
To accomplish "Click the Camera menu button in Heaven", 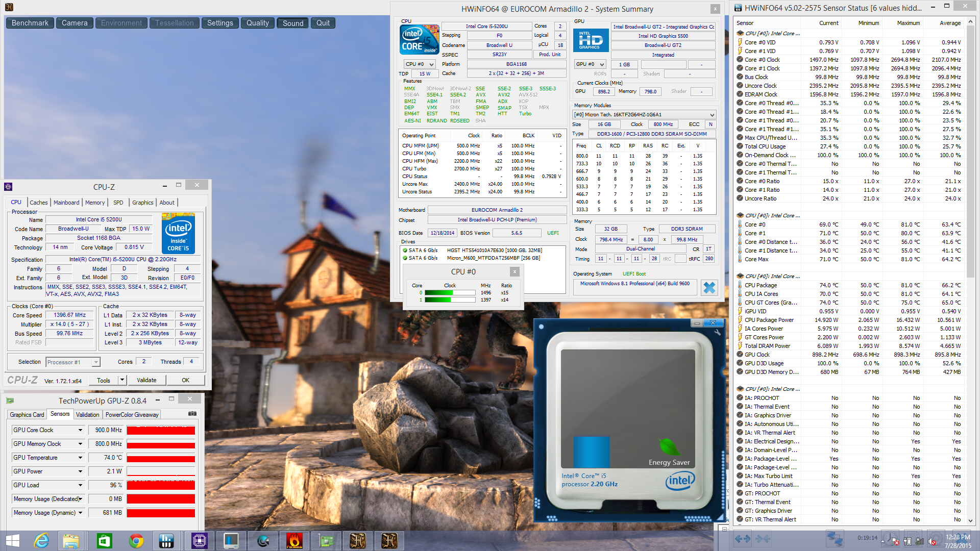I will 75,23.
